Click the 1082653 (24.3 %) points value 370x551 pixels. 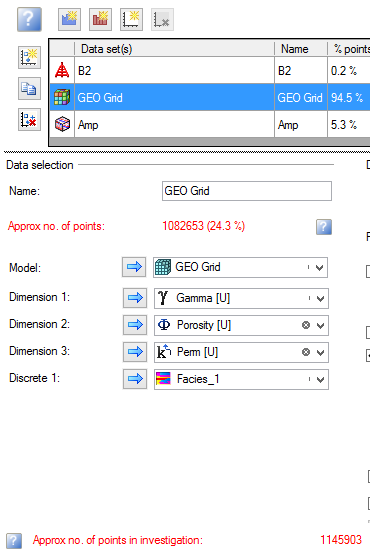click(203, 226)
